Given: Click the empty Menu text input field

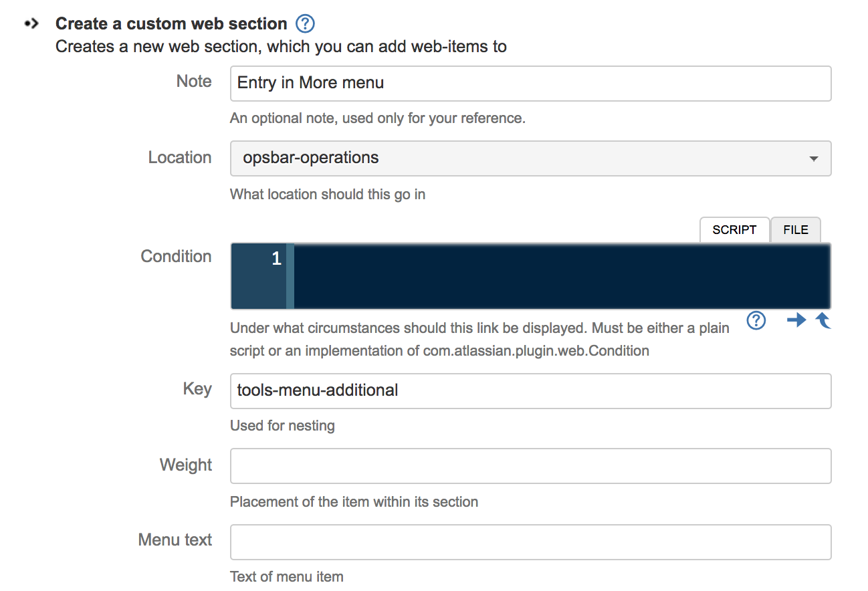Looking at the screenshot, I should (x=530, y=542).
